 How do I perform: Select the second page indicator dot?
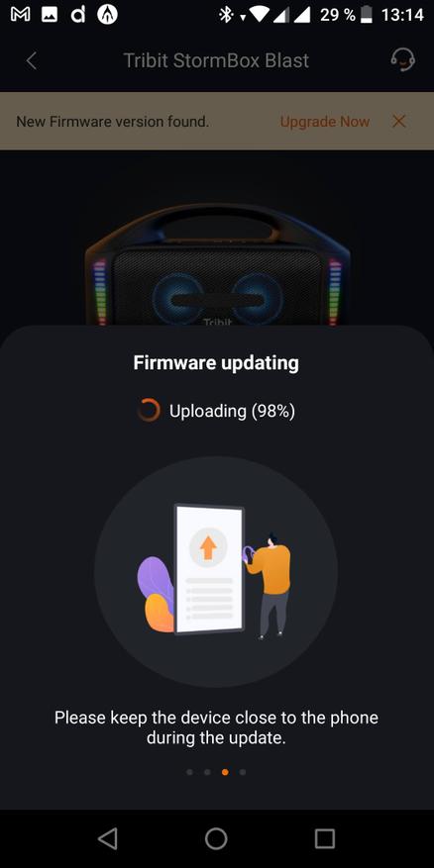207,772
